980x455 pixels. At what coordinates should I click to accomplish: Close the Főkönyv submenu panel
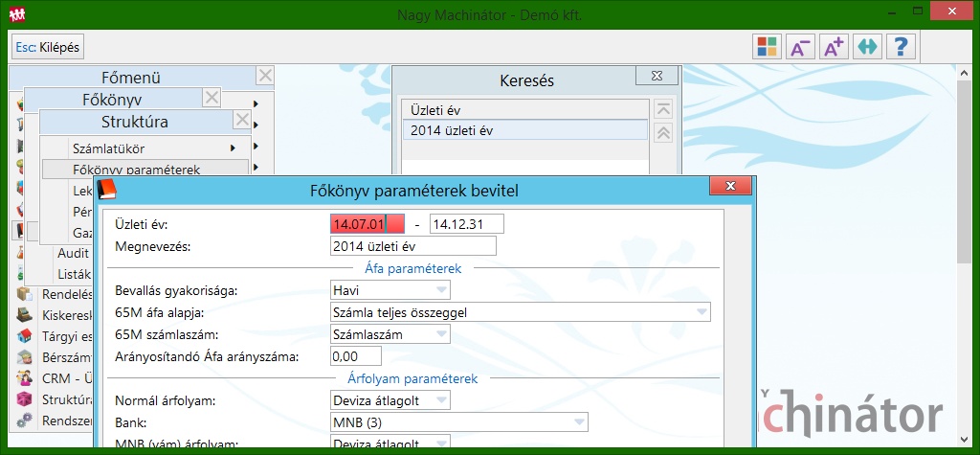(212, 98)
